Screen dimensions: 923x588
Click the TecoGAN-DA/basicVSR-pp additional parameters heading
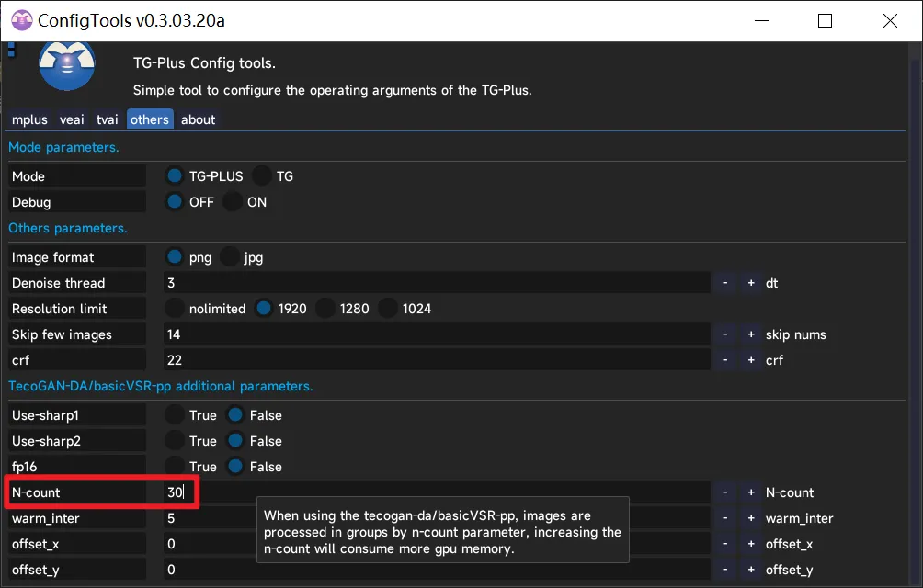point(161,386)
